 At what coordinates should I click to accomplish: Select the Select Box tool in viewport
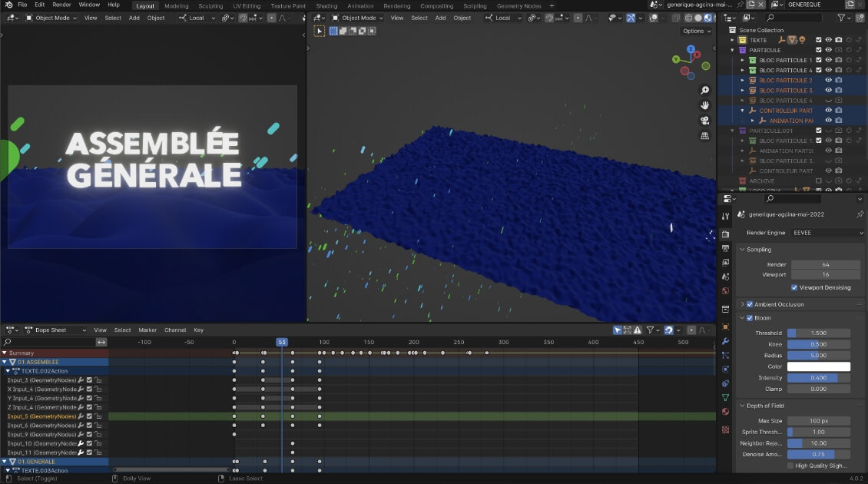[x=320, y=31]
